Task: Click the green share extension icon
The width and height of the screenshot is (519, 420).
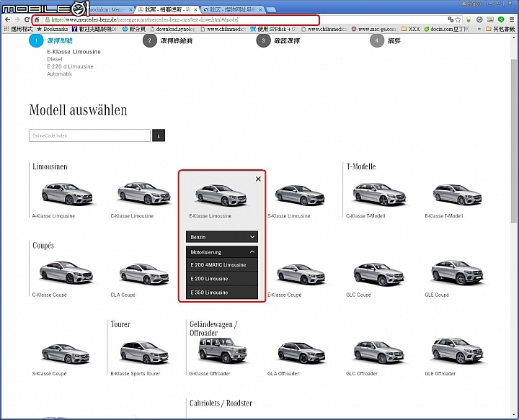Action: (501, 20)
